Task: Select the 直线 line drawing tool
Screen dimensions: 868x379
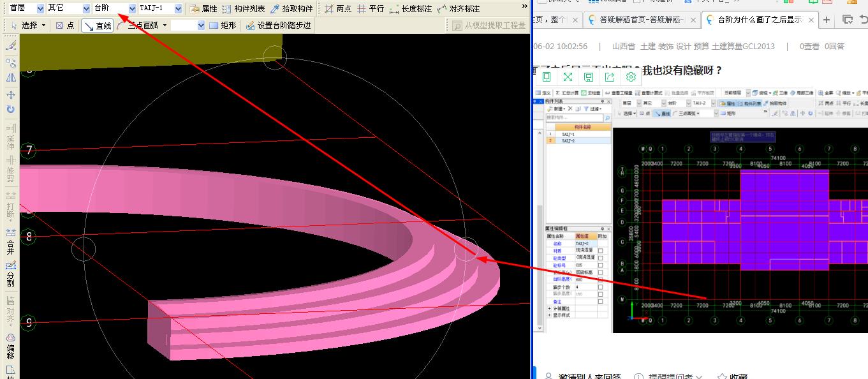Action: tap(97, 26)
